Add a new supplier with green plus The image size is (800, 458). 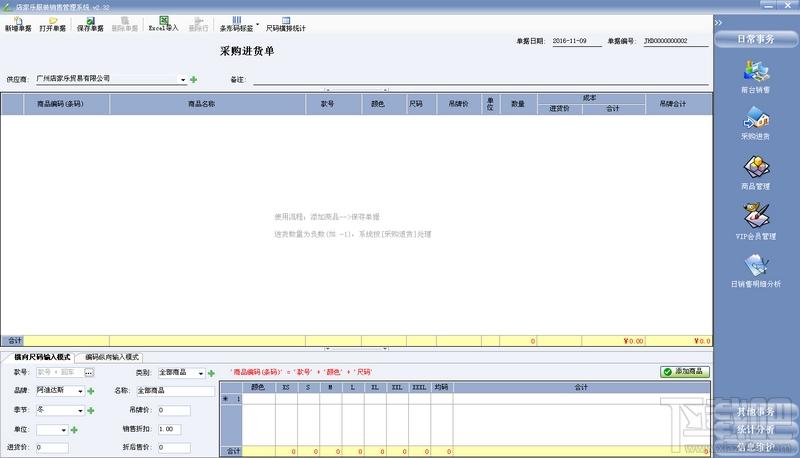click(x=193, y=80)
